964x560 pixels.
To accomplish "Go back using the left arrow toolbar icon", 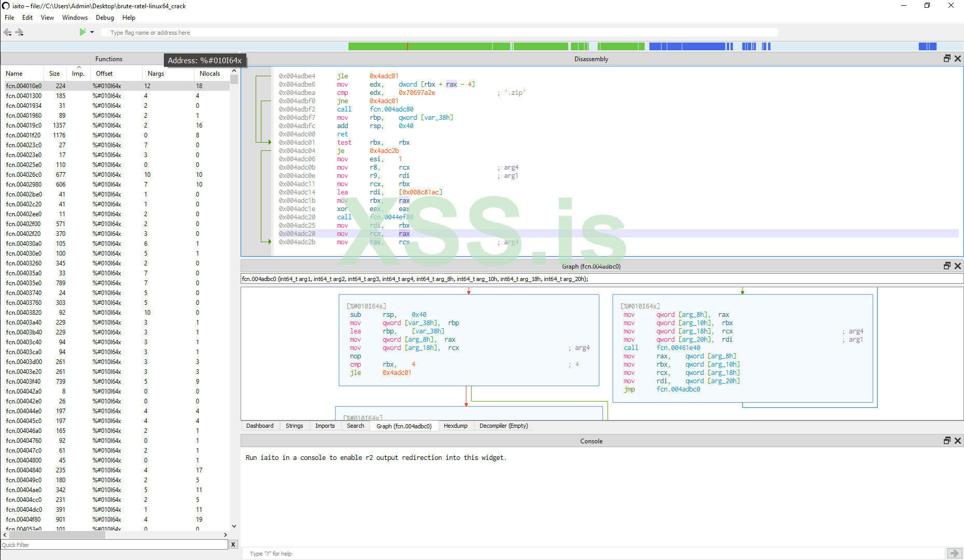I will click(x=7, y=32).
